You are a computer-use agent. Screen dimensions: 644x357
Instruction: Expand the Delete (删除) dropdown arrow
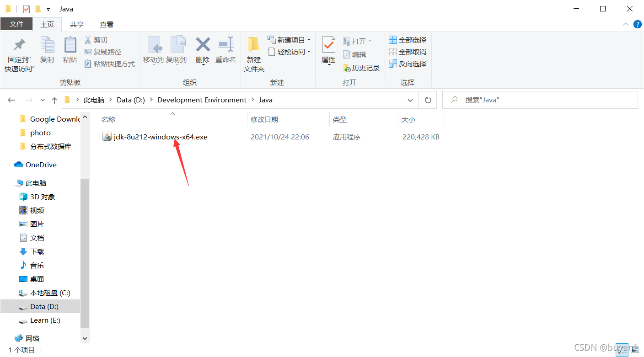click(x=203, y=65)
